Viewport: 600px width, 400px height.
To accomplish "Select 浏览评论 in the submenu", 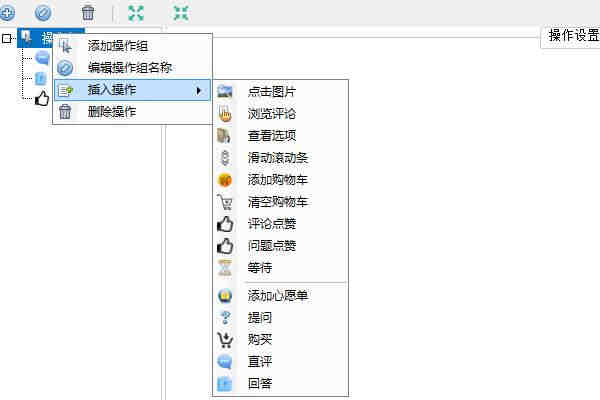I will [280, 114].
